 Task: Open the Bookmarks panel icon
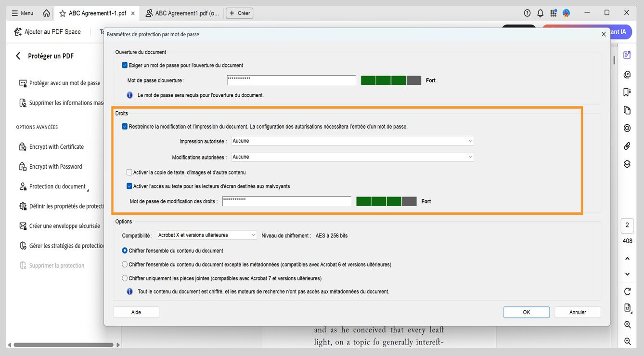click(x=627, y=92)
